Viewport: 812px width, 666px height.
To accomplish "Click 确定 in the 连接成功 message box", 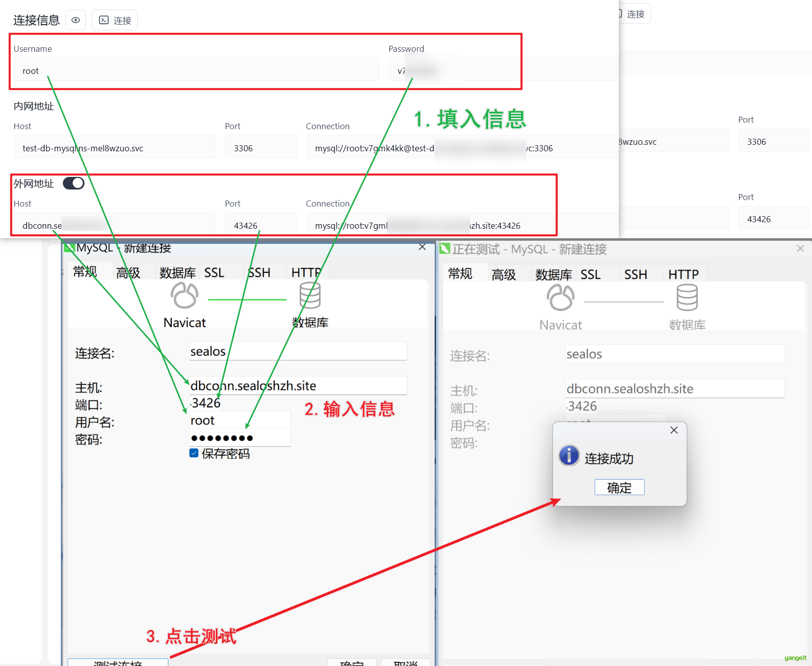I will [x=619, y=487].
